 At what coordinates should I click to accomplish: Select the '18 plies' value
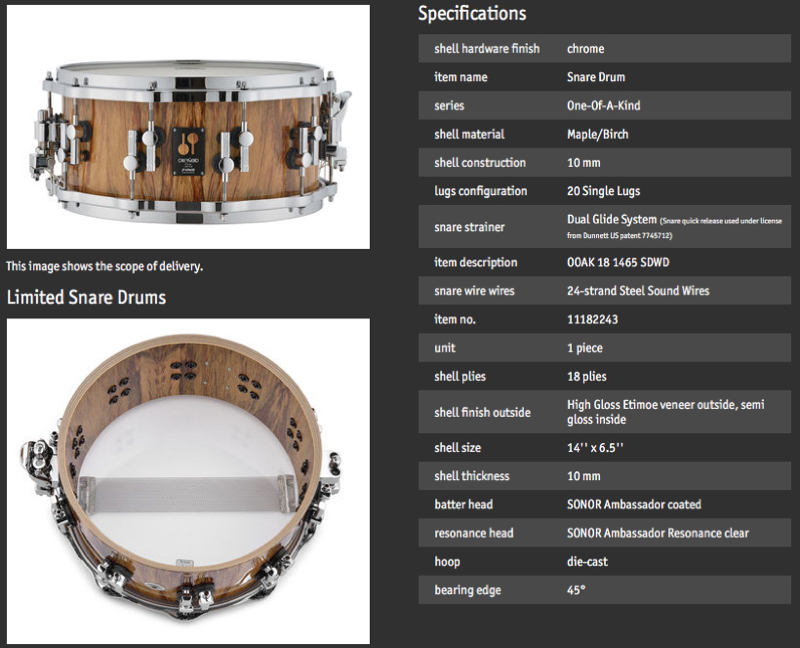click(x=587, y=377)
